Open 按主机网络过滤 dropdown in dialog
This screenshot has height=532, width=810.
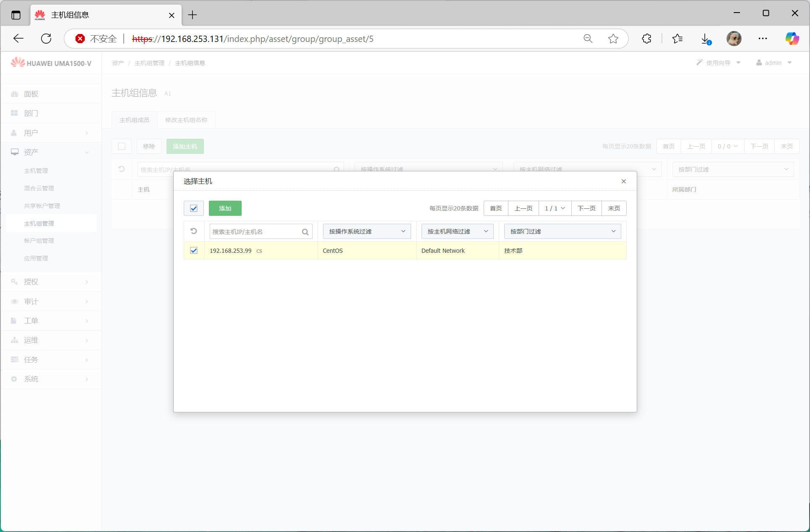click(457, 231)
